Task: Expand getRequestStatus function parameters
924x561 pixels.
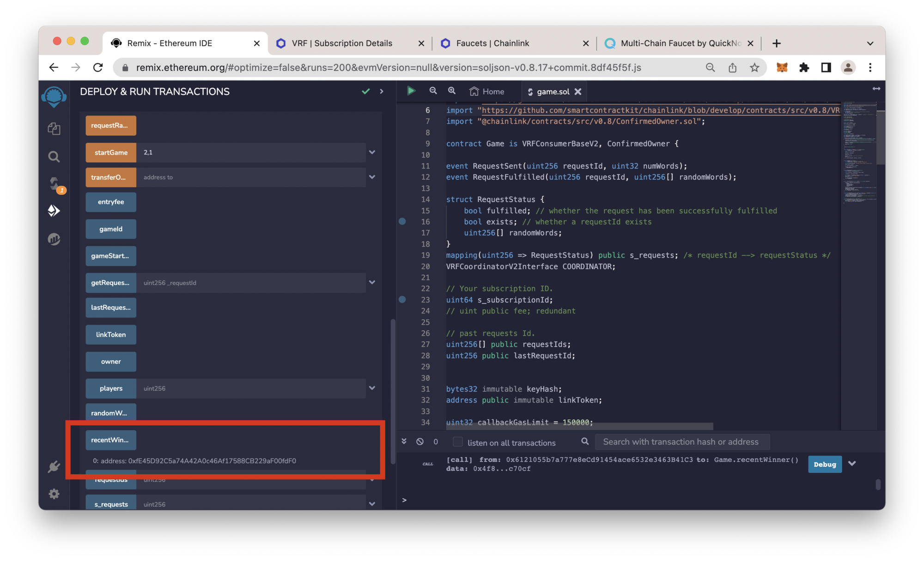Action: pos(372,282)
